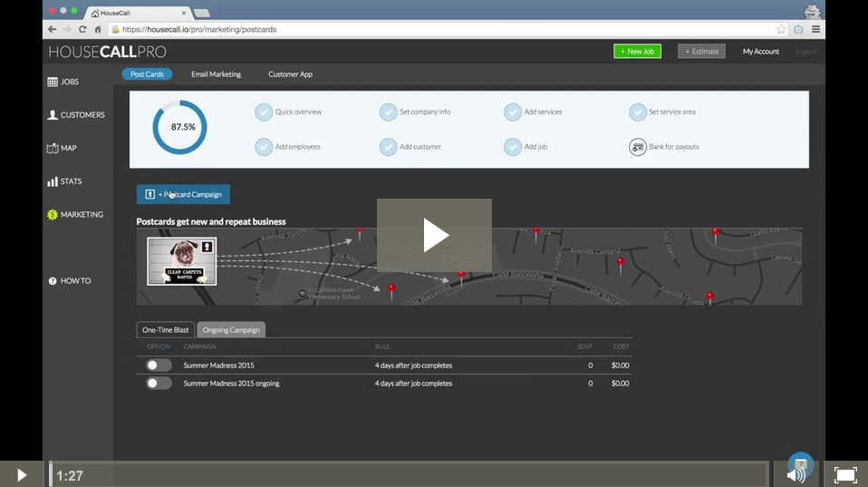The height and width of the screenshot is (487, 868).
Task: Click the Set company info check icon
Action: coord(388,112)
